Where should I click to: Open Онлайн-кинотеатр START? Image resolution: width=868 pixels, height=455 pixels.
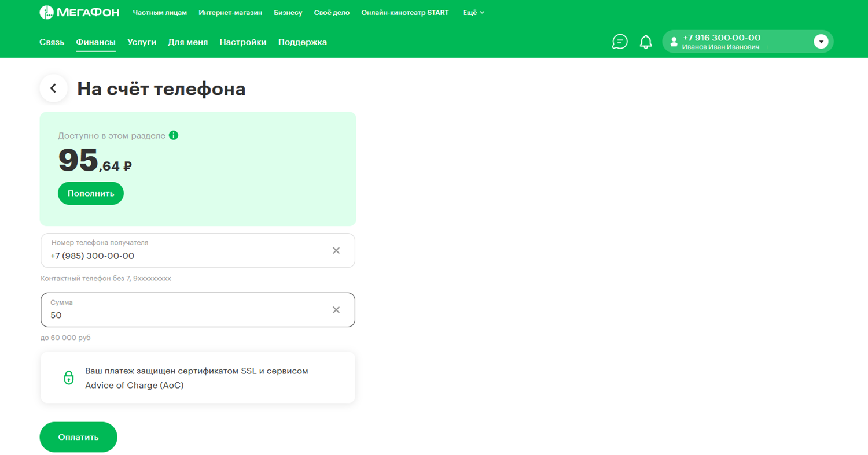point(405,13)
